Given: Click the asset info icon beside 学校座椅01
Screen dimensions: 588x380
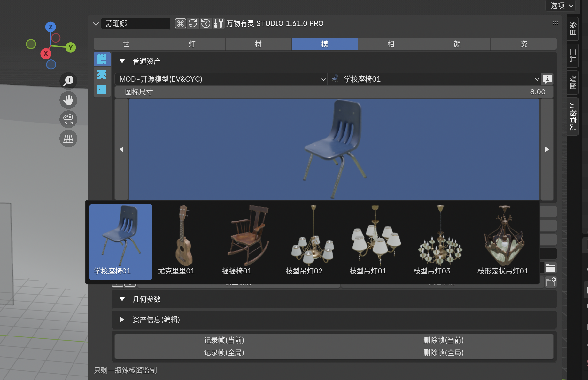Looking at the screenshot, I should [547, 79].
